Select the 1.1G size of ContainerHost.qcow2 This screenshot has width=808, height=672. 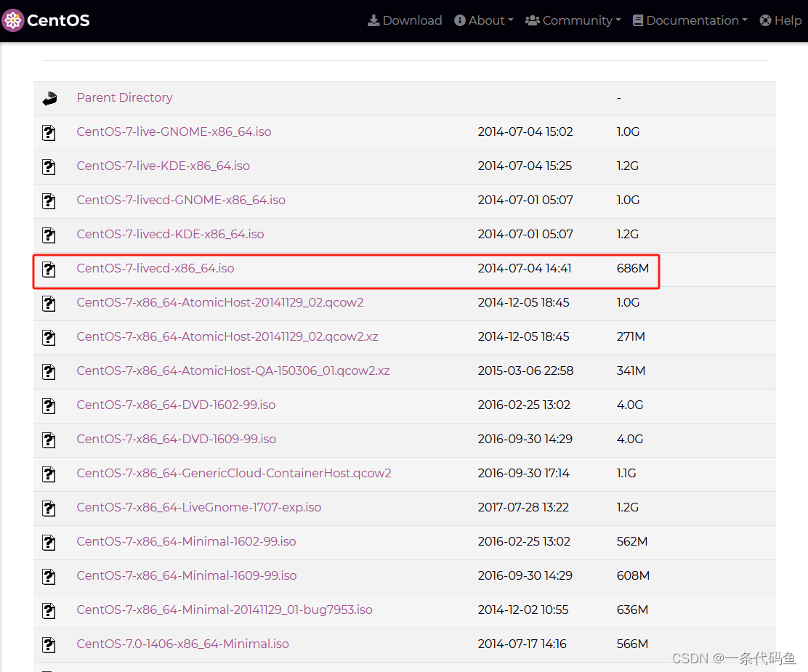coord(626,473)
